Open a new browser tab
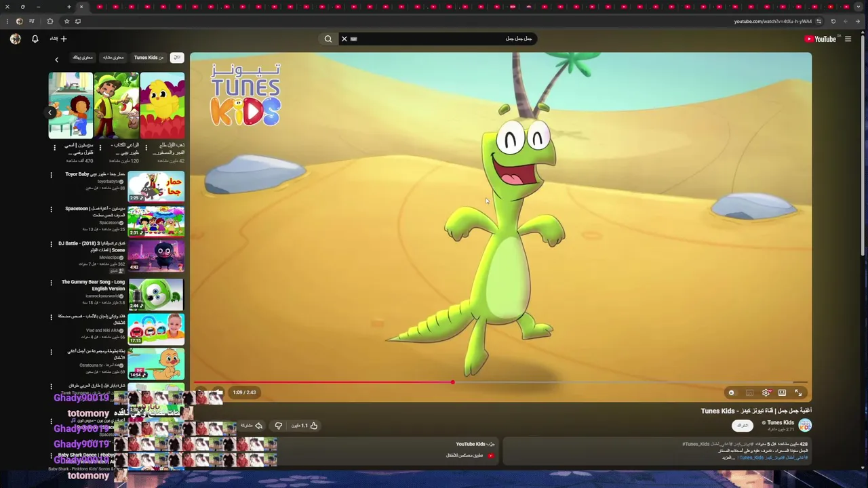Image resolution: width=868 pixels, height=488 pixels. 69,7
